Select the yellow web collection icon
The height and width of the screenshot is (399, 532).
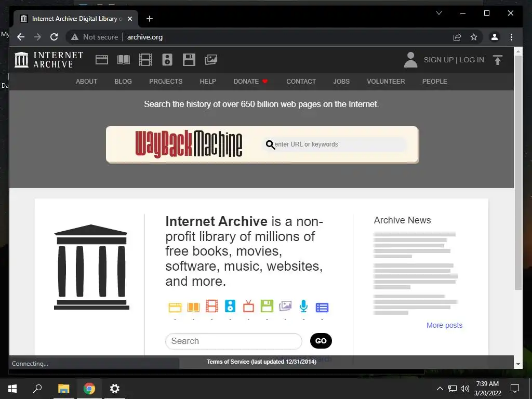click(175, 307)
